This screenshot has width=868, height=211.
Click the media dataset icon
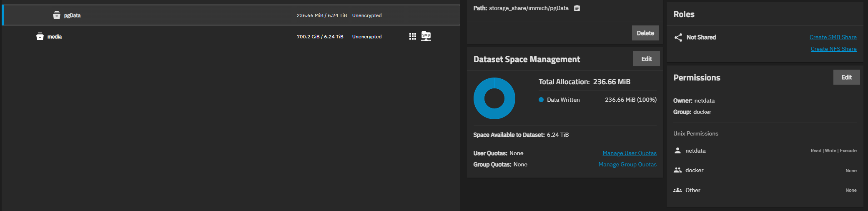click(x=40, y=37)
